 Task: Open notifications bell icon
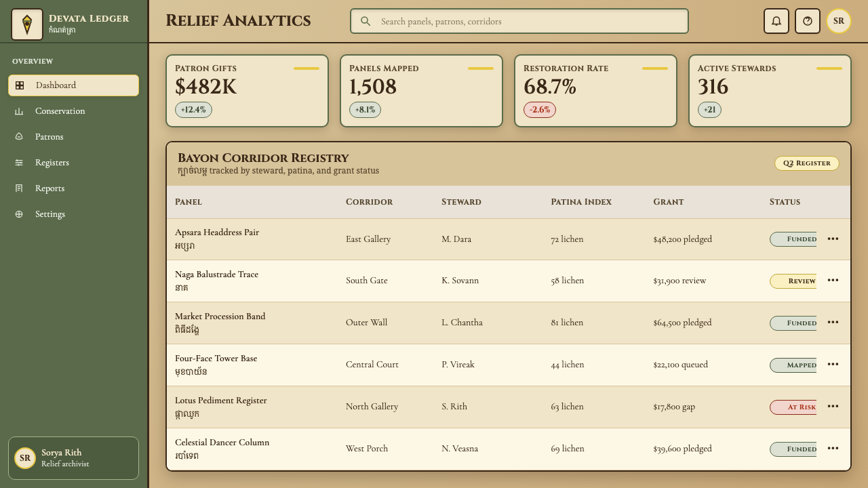pyautogui.click(x=776, y=21)
